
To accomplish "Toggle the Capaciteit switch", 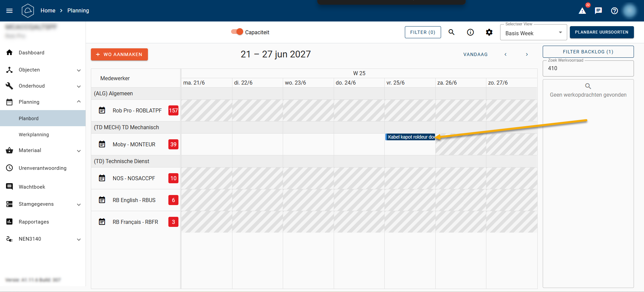I will click(237, 32).
